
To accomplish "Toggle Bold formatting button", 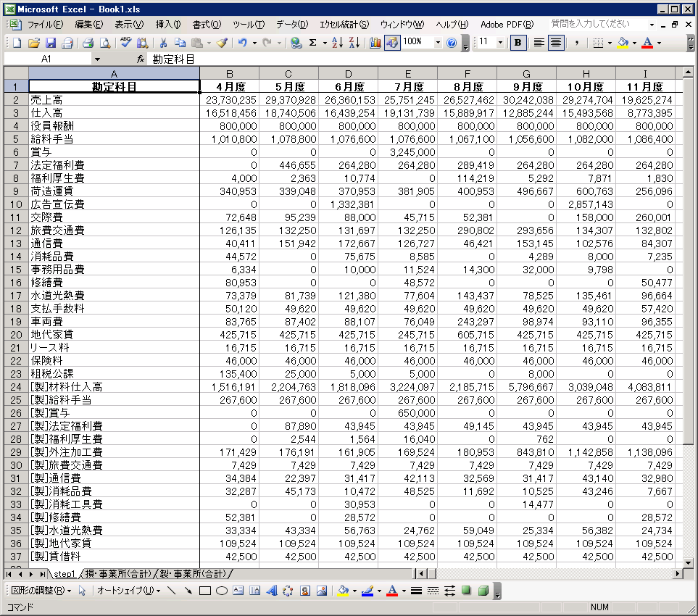I will pos(518,43).
